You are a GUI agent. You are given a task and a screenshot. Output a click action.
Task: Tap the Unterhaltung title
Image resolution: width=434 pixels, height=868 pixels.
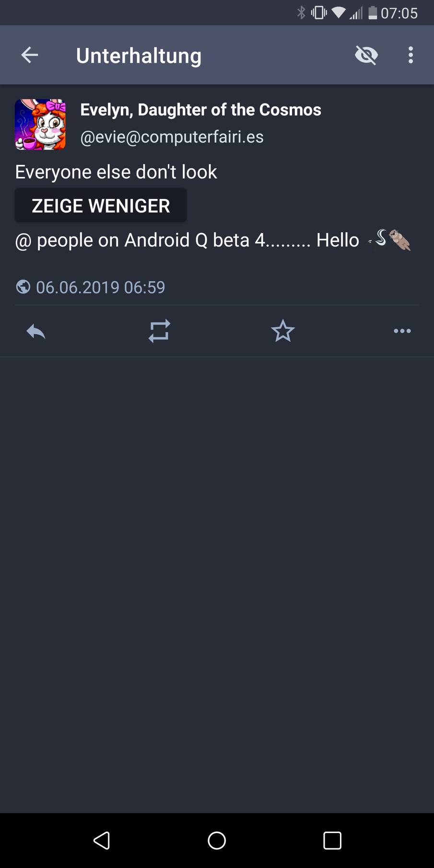tap(139, 56)
